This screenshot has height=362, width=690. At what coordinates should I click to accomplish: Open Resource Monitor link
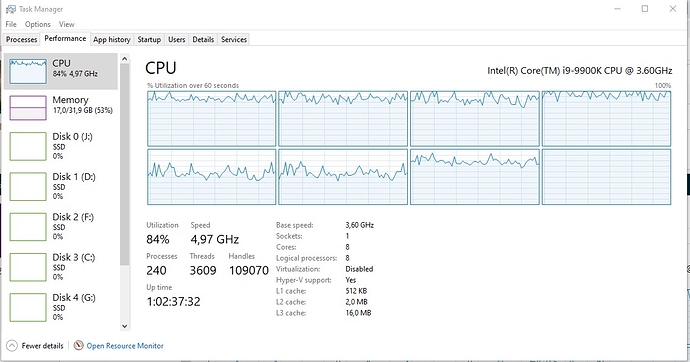125,346
